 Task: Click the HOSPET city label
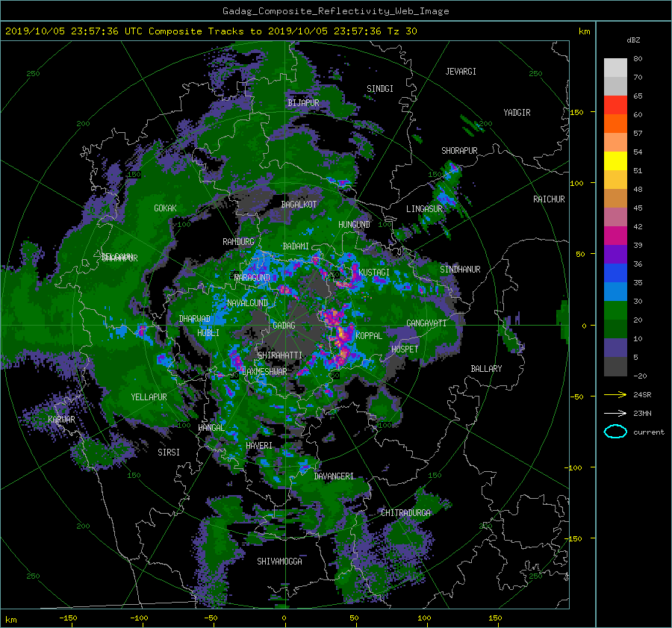(x=405, y=349)
